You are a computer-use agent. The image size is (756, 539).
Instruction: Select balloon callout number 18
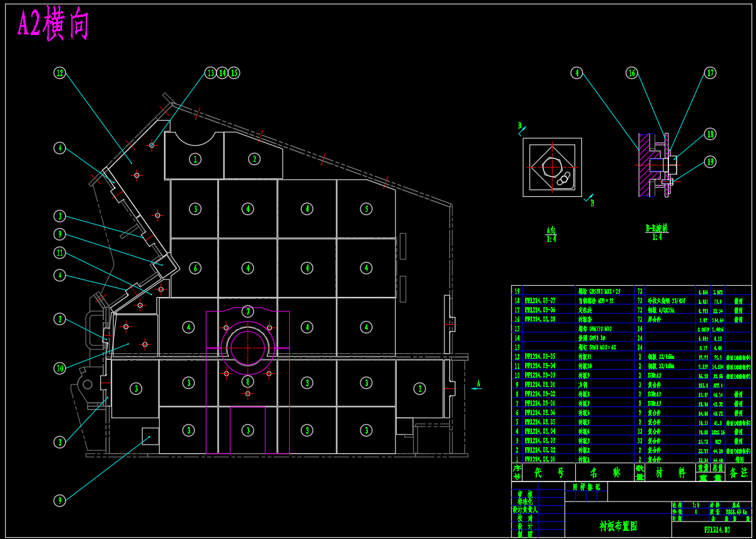710,134
